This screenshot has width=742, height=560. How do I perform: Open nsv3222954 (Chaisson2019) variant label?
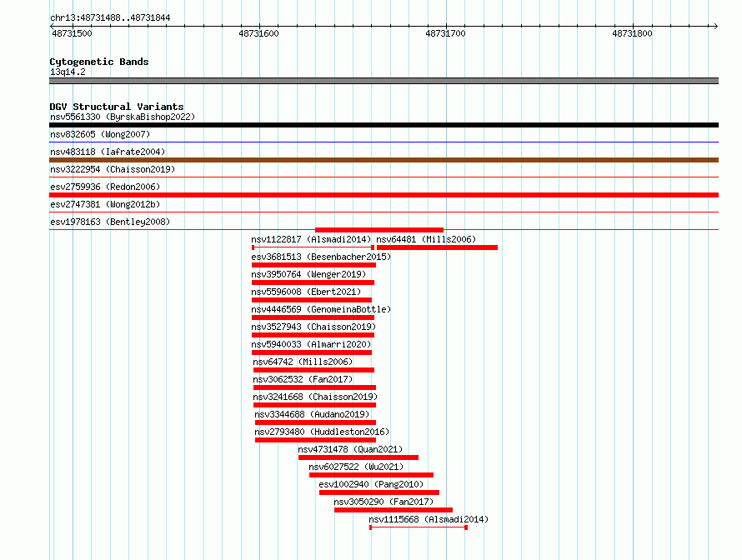(113, 169)
